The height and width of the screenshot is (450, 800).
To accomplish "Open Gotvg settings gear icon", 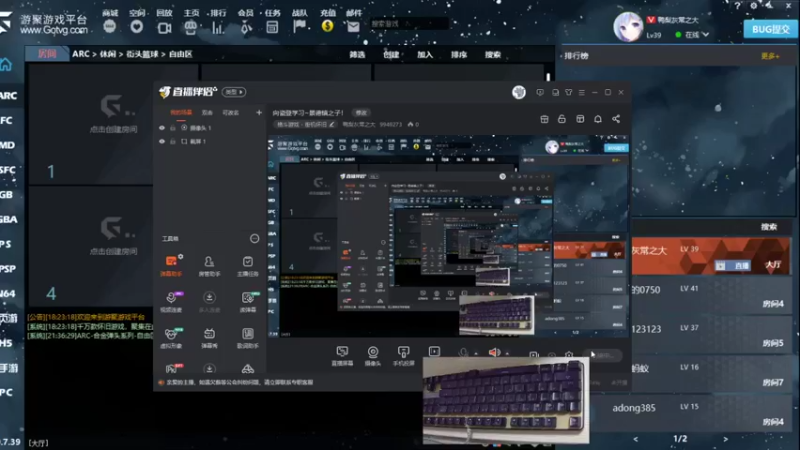I will [754, 6].
